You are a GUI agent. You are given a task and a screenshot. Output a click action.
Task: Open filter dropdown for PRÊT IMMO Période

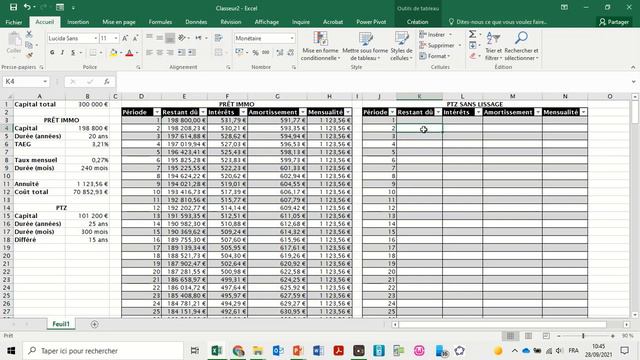[157, 112]
